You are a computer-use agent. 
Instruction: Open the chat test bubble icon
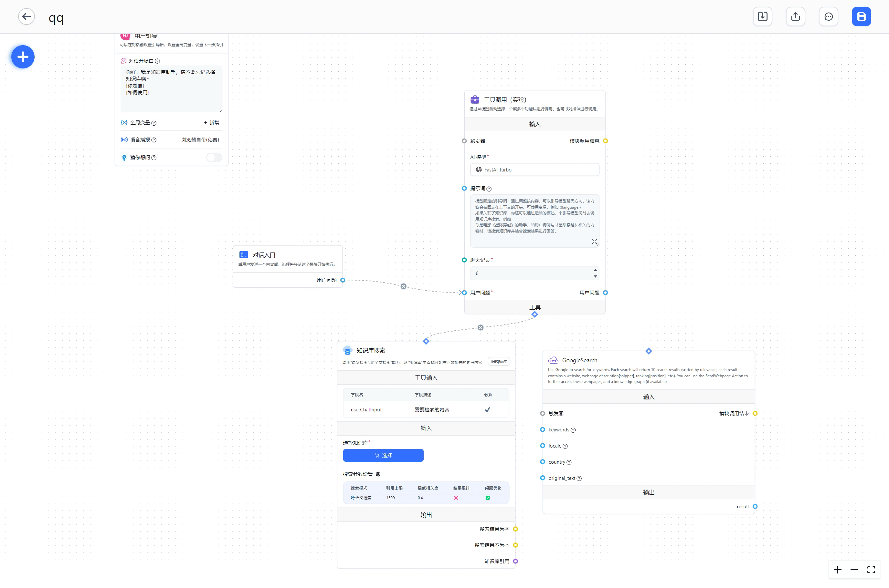tap(828, 16)
